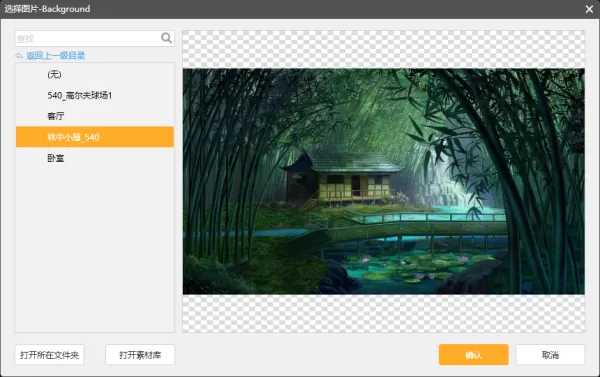Select the highlighted 林中小屋_540 entry
The height and width of the screenshot is (377, 600).
point(95,137)
